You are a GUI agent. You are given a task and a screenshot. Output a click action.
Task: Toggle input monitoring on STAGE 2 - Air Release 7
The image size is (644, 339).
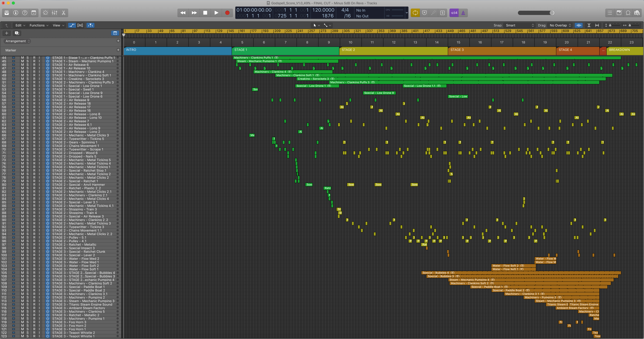tap(39, 121)
